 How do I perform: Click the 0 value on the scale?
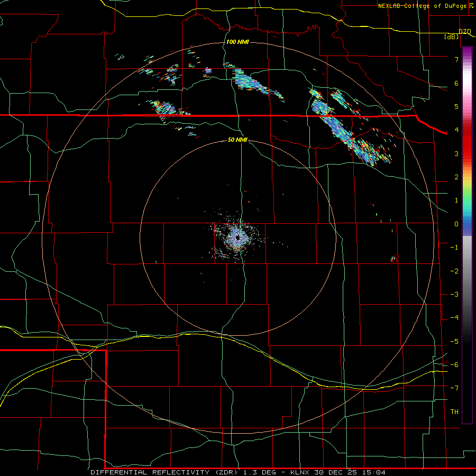(456, 224)
